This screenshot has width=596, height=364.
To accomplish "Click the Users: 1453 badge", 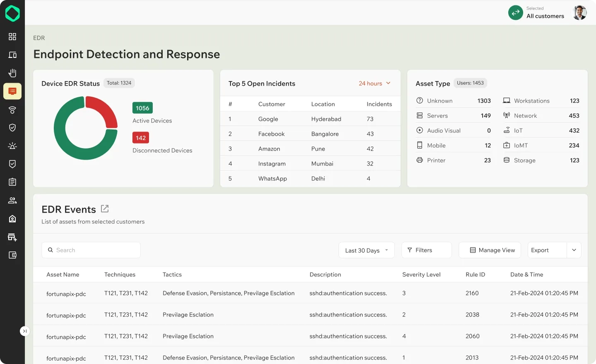I will (x=470, y=83).
